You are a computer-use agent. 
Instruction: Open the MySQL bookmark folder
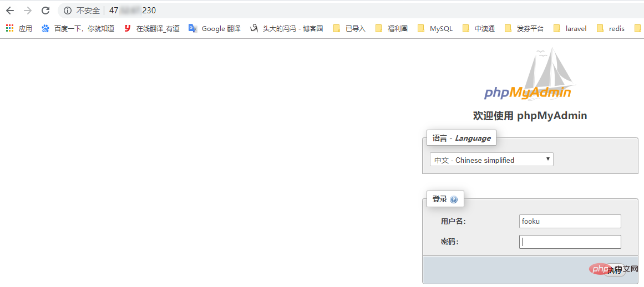[x=435, y=28]
